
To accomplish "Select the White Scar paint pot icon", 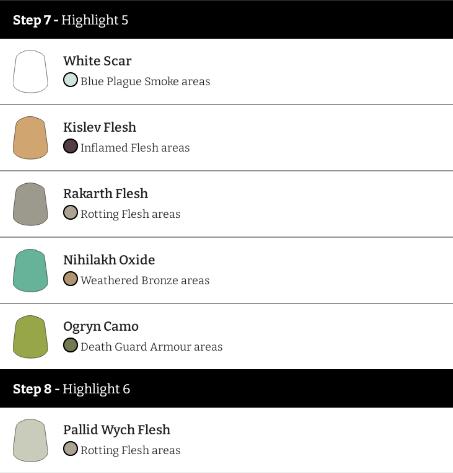I will (x=30, y=71).
